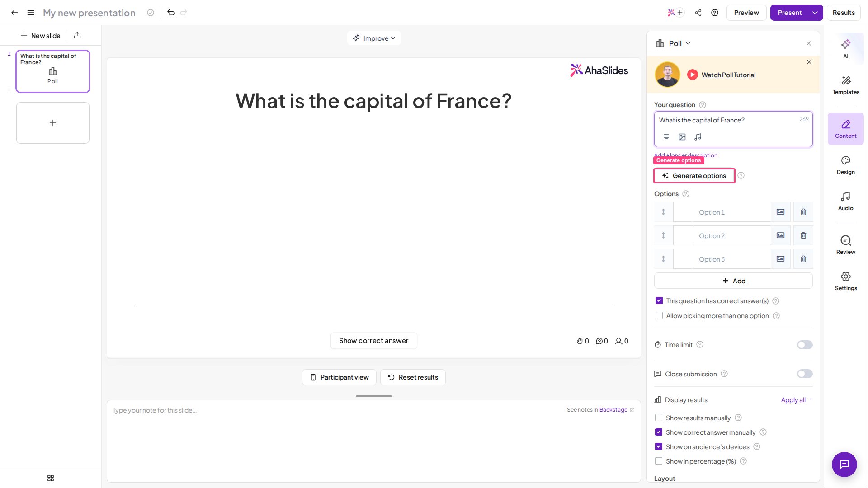Viewport: 868px width, 488px height.
Task: Click the AhaSlides plus collaborator icon
Action: pos(675,13)
